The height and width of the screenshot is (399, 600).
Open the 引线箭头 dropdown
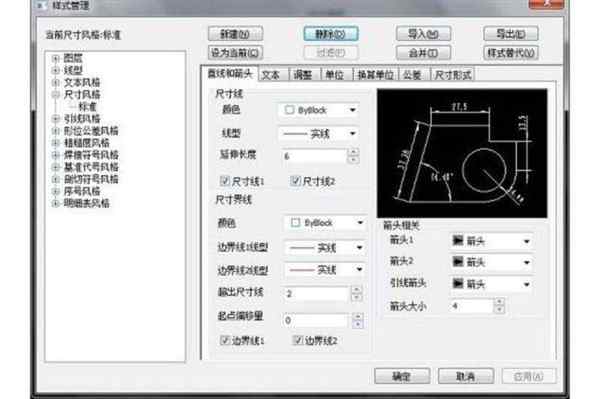click(x=491, y=284)
